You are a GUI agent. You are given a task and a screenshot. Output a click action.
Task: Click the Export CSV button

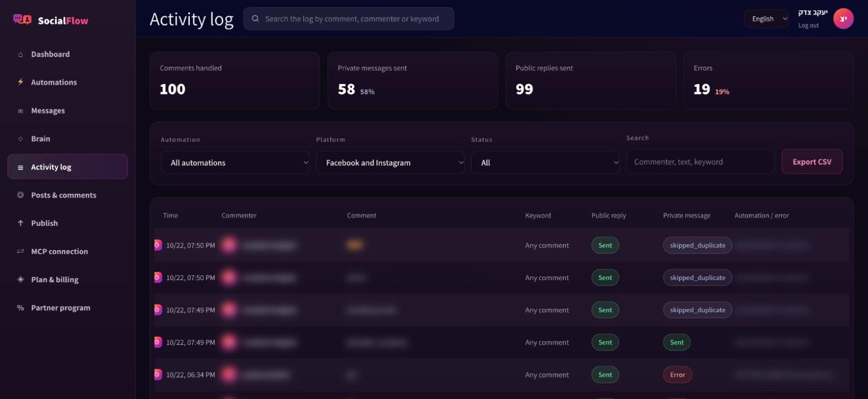812,162
